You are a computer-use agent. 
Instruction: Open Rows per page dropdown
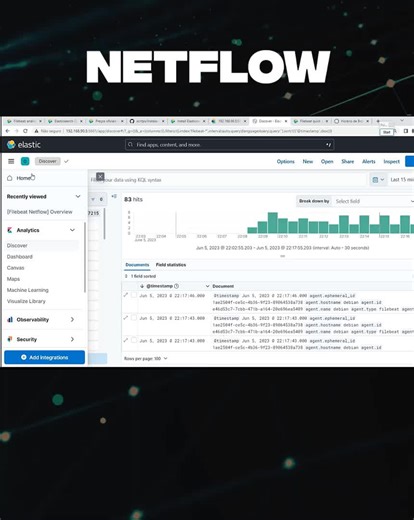coord(146,358)
